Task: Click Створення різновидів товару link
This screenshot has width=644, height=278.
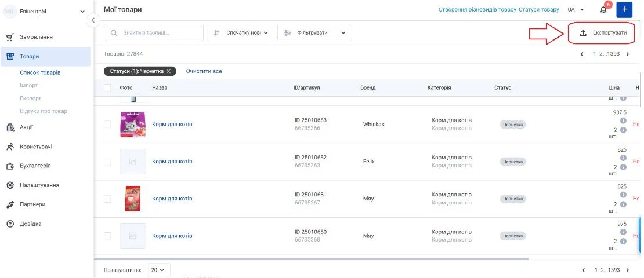Action: (x=477, y=9)
